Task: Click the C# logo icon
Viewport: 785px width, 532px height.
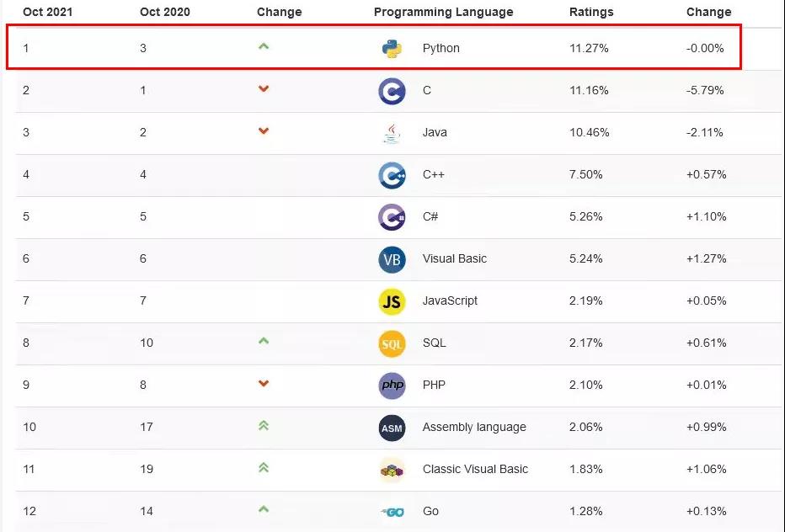Action: click(392, 217)
